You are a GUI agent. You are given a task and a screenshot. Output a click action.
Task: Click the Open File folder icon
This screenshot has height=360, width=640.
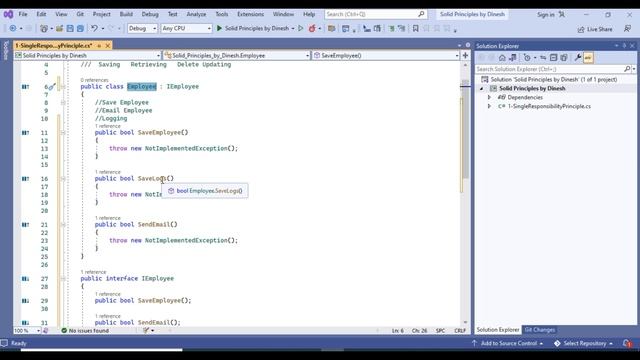60,29
